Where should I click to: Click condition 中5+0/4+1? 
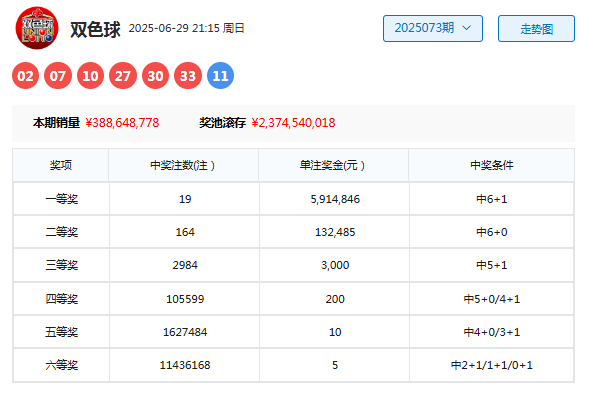tap(492, 299)
